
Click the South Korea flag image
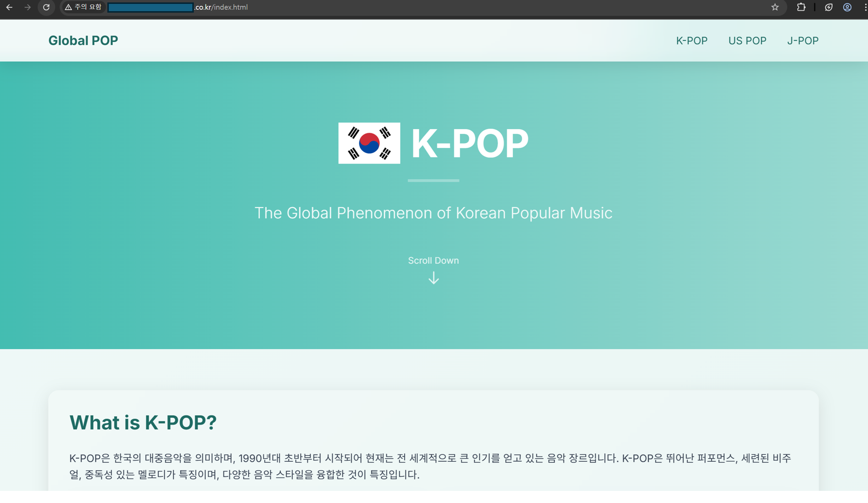point(369,143)
